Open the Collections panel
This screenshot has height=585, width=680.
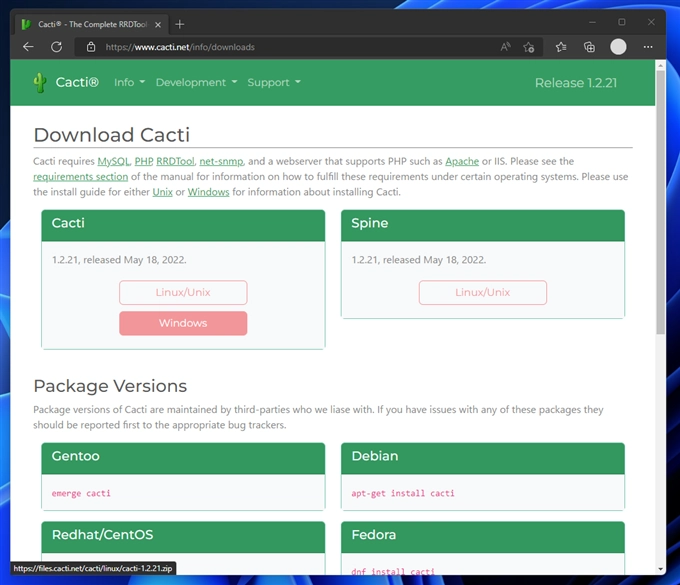(x=589, y=47)
